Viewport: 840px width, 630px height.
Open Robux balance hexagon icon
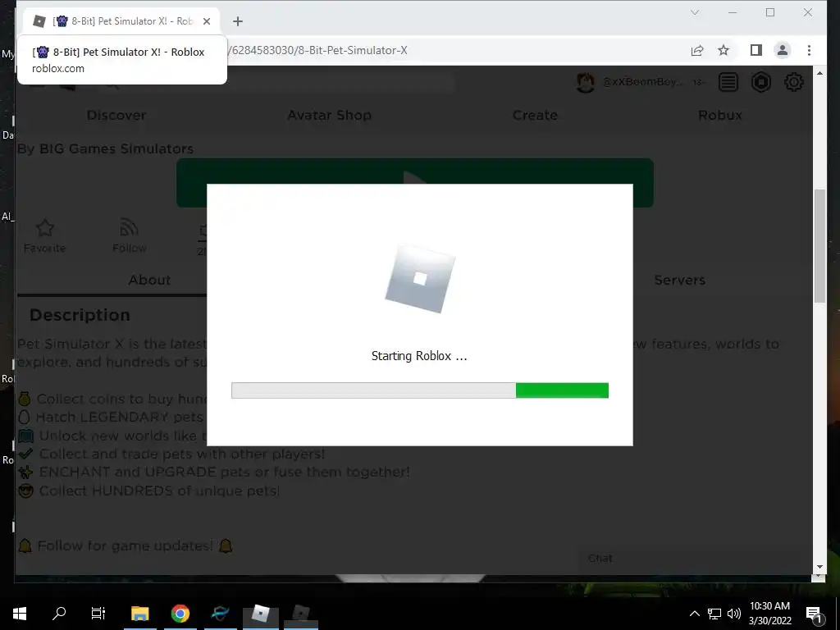coord(760,82)
